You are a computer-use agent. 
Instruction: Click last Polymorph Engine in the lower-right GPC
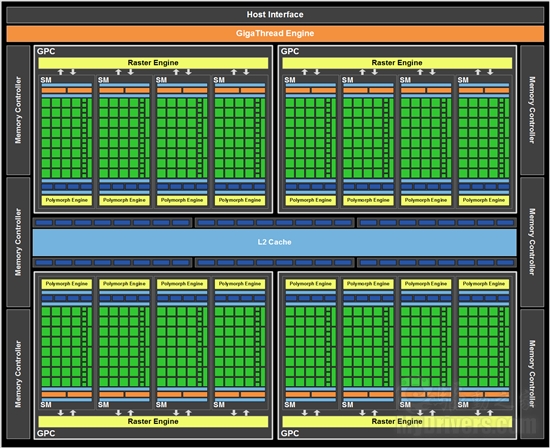(x=484, y=284)
